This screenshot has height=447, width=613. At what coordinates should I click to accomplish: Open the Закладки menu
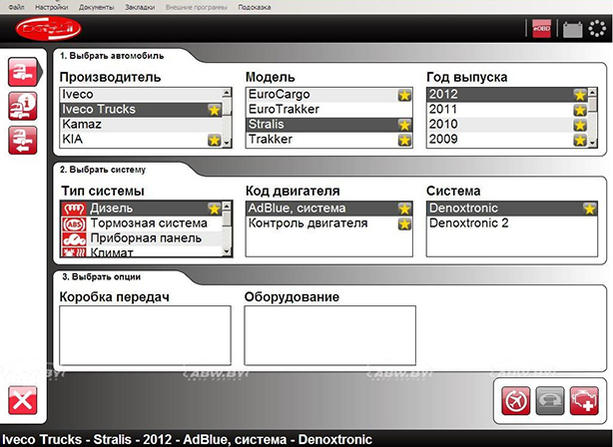point(140,7)
